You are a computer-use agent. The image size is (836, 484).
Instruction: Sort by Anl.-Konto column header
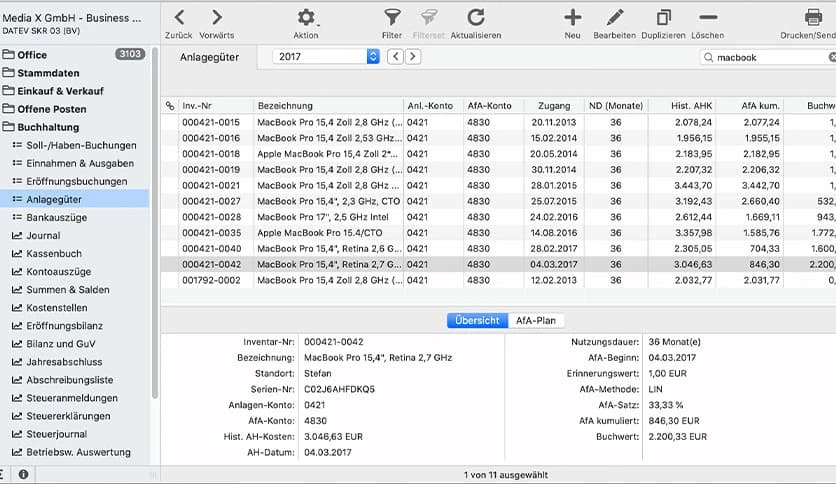(x=433, y=106)
